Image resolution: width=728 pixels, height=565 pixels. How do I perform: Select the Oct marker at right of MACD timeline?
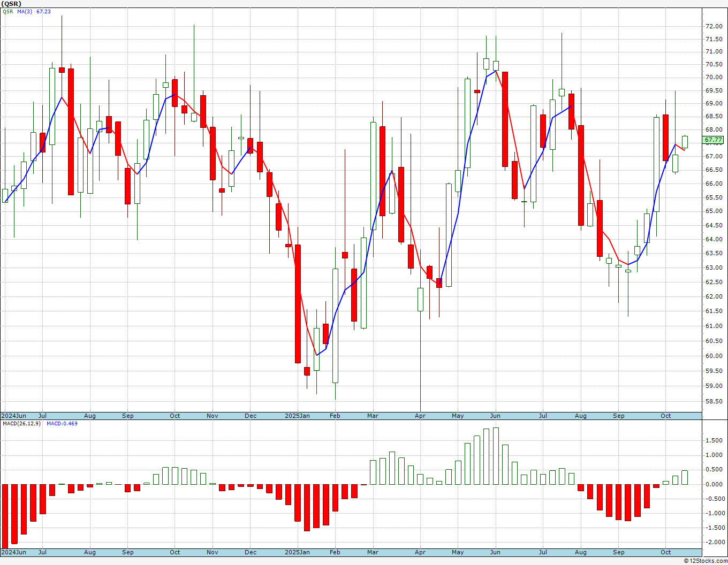(x=665, y=552)
